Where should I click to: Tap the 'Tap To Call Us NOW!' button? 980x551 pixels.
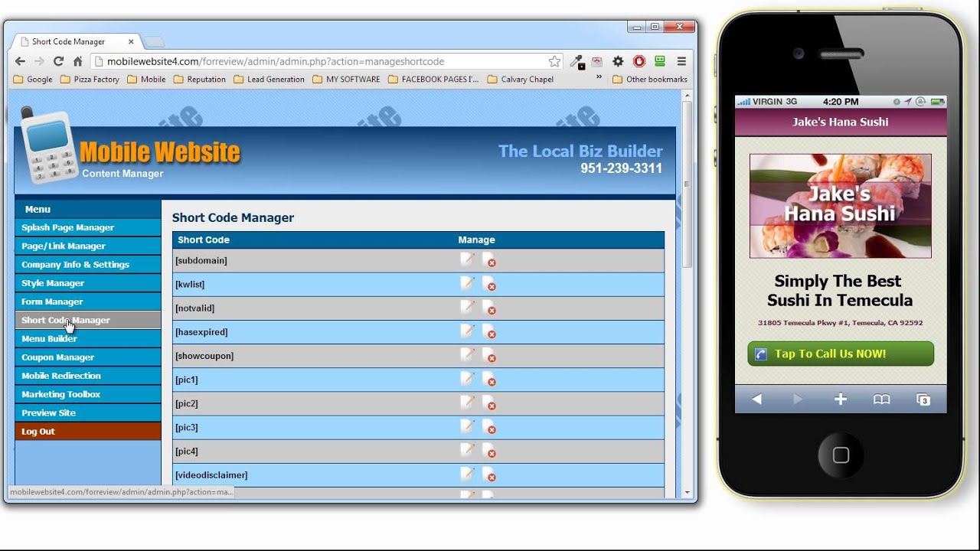(x=841, y=354)
